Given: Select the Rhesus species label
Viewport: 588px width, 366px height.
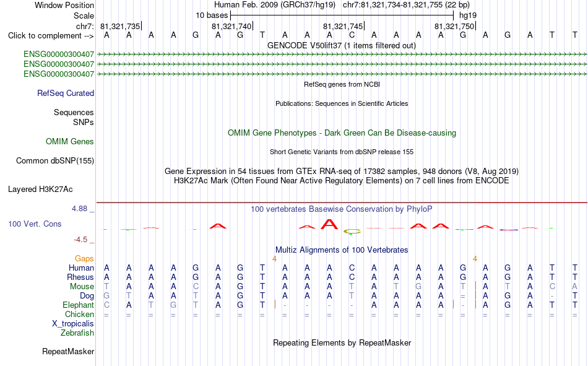Looking at the screenshot, I should pos(80,277).
